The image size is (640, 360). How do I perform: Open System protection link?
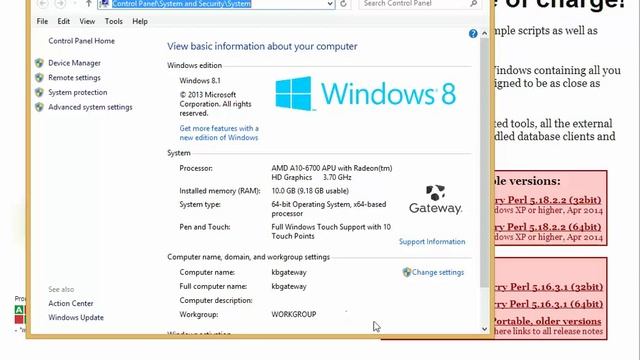click(78, 92)
